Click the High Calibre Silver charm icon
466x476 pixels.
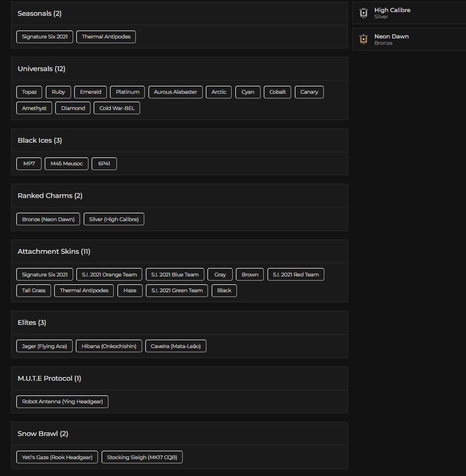pos(363,13)
